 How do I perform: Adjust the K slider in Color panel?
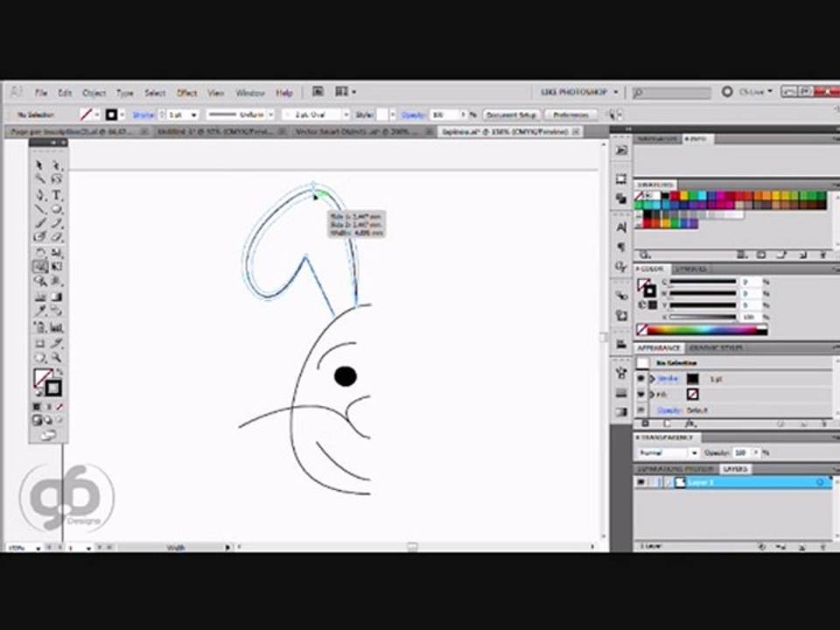point(703,317)
